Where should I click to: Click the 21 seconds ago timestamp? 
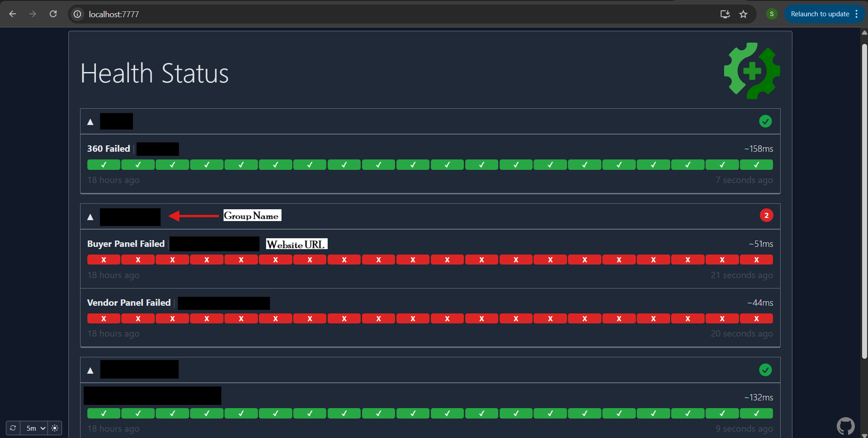(742, 275)
